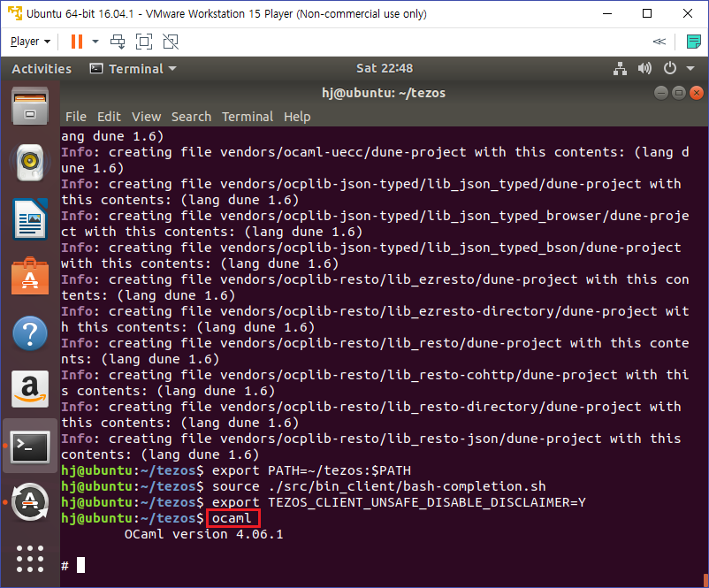Open the terminal Edit menu

tap(109, 117)
